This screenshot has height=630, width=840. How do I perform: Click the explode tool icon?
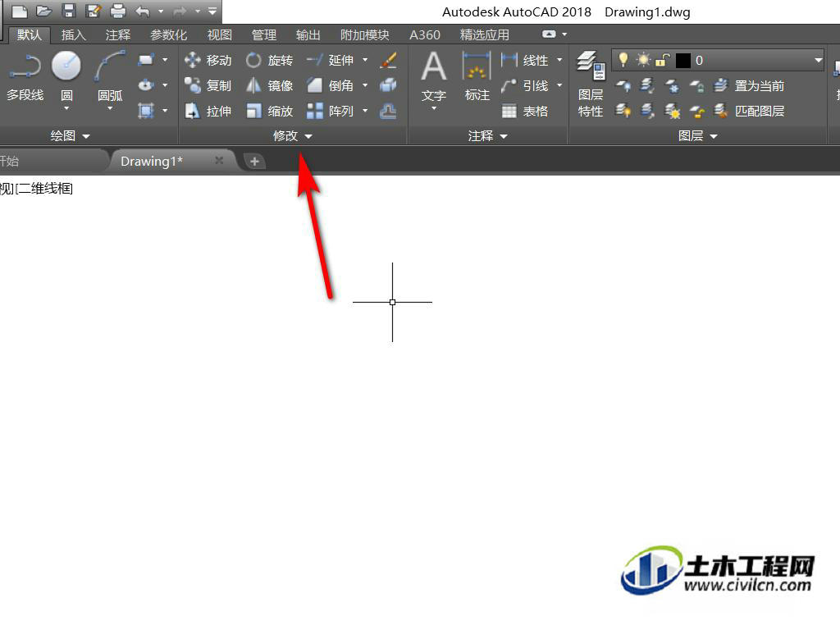[x=388, y=85]
